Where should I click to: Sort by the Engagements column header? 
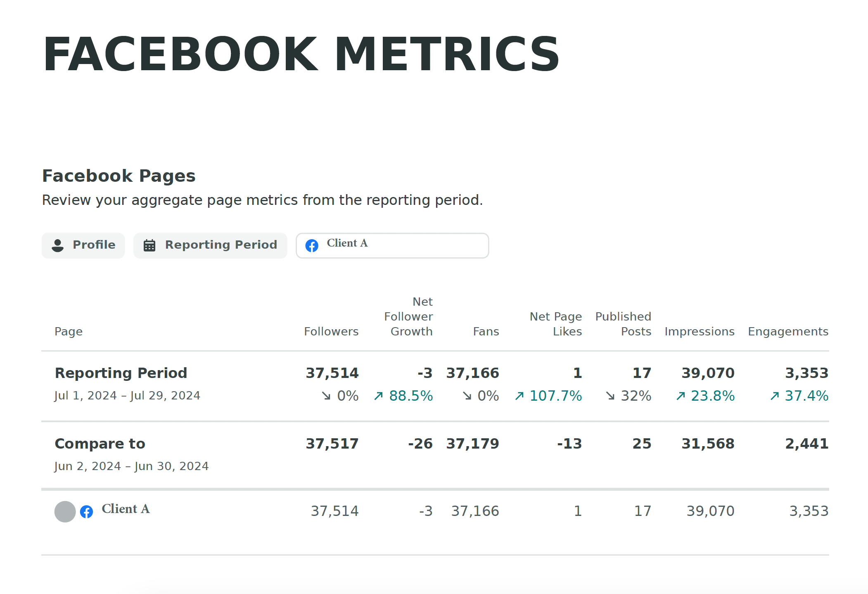coord(788,331)
